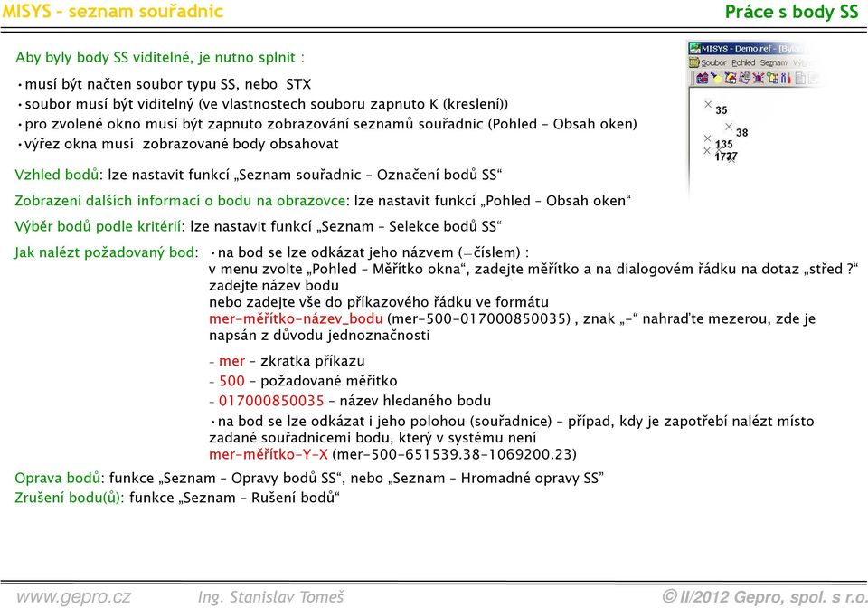Image resolution: width=868 pixels, height=608 pixels.
Task: Click the 'Jak nalézt požadovaný bod' label
Action: tap(105, 252)
